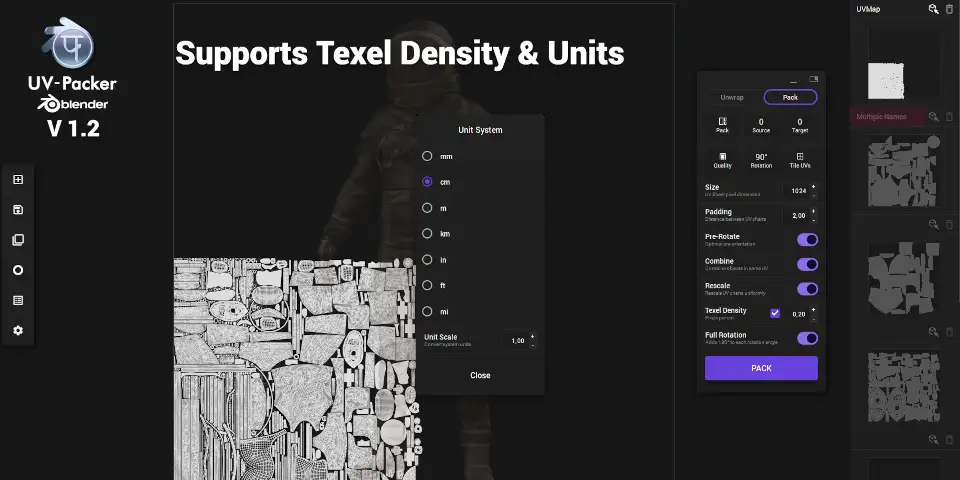
Task: Click the Quality icon in Pack panel
Action: point(722,157)
